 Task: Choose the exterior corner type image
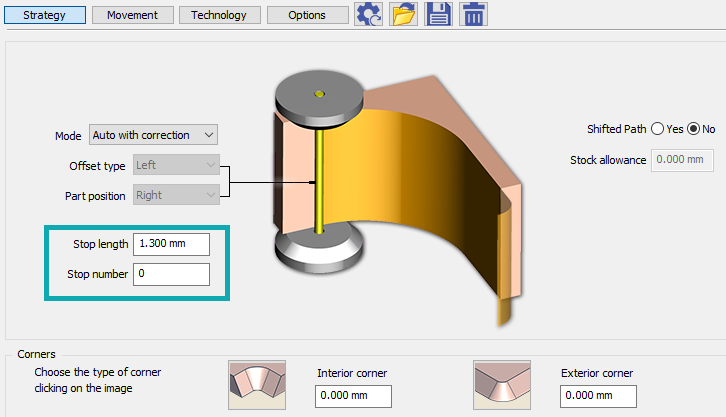(x=501, y=384)
